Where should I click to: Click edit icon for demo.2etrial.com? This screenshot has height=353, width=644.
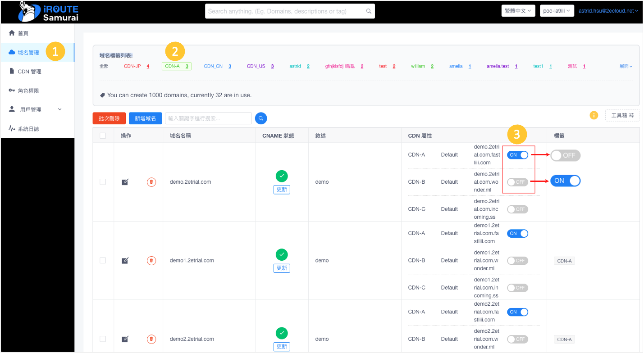(x=125, y=182)
